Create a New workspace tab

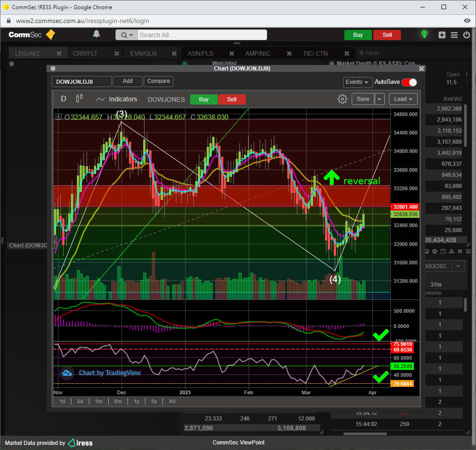369,53
